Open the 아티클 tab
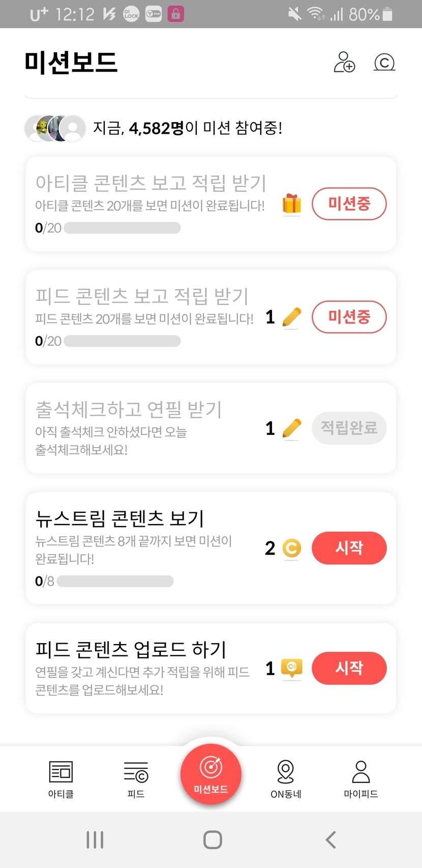This screenshot has height=868, width=422. pos(61,779)
